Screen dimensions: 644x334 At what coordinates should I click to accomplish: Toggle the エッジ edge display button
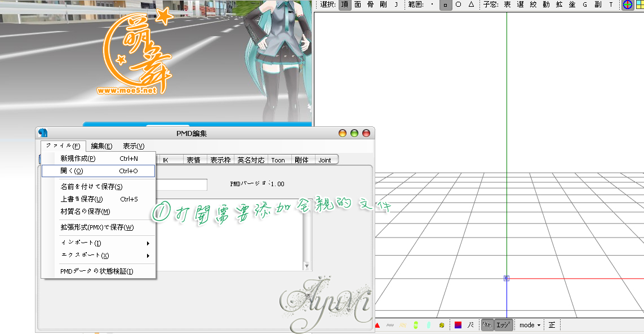point(503,325)
